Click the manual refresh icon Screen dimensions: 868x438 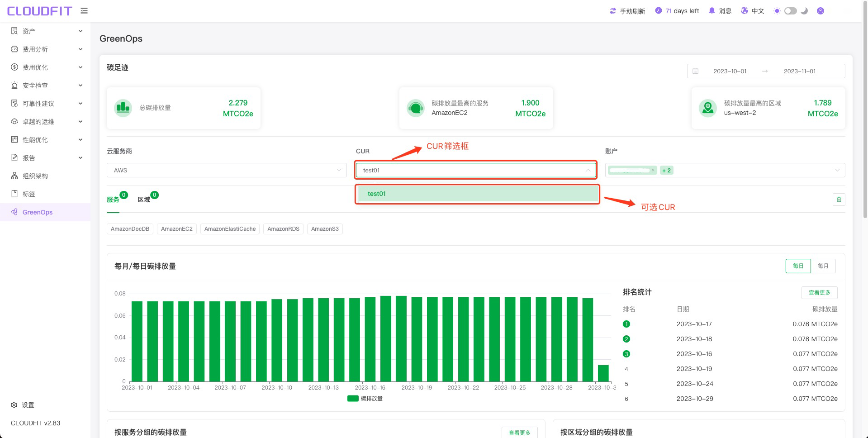613,11
